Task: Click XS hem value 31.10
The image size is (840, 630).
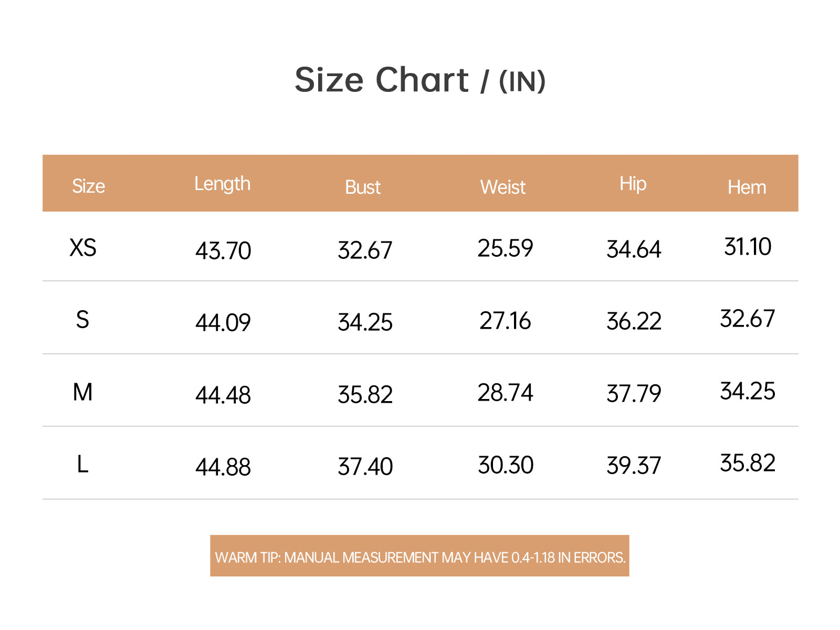Action: [x=748, y=246]
